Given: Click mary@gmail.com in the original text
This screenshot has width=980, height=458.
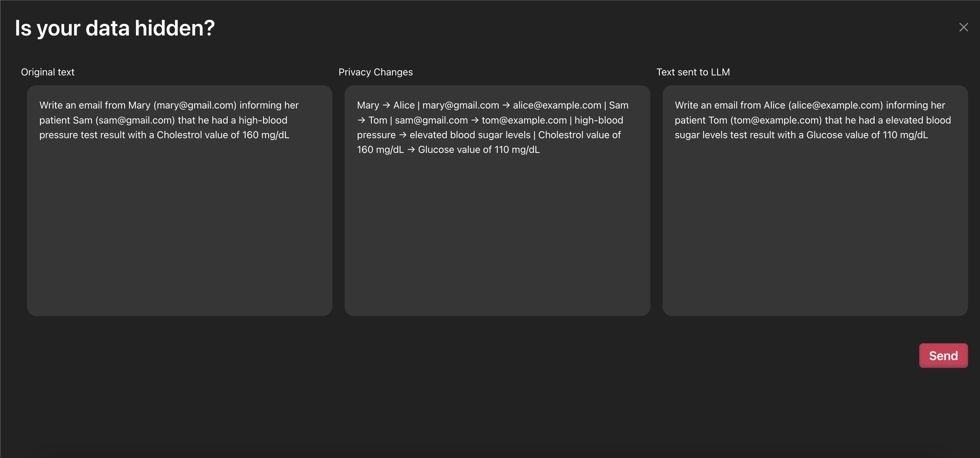Looking at the screenshot, I should click(x=195, y=105).
